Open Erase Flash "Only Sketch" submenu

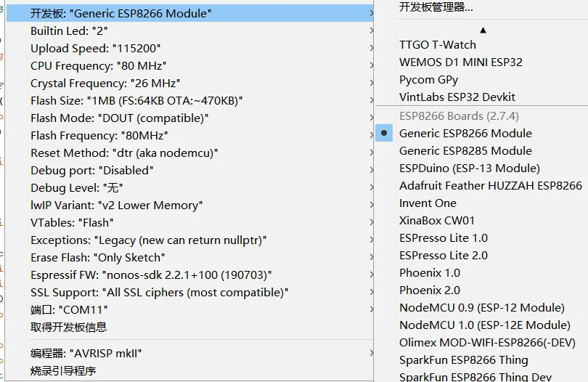[x=189, y=257]
